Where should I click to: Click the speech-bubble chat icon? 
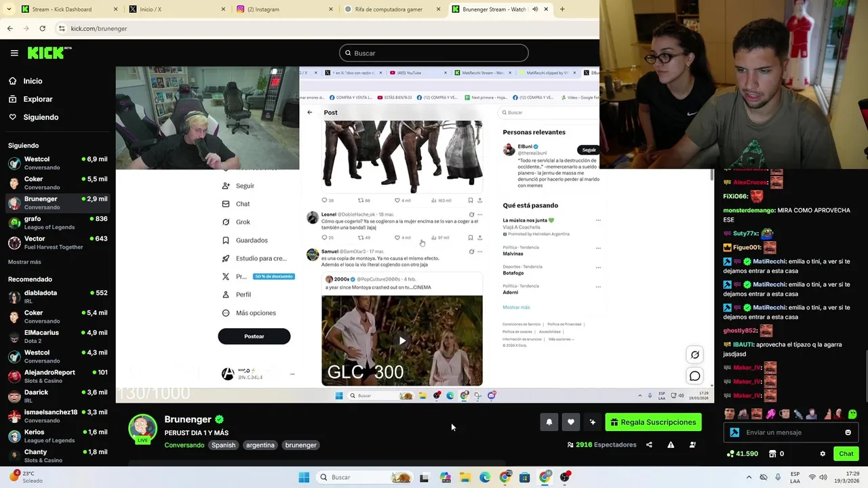(x=695, y=376)
